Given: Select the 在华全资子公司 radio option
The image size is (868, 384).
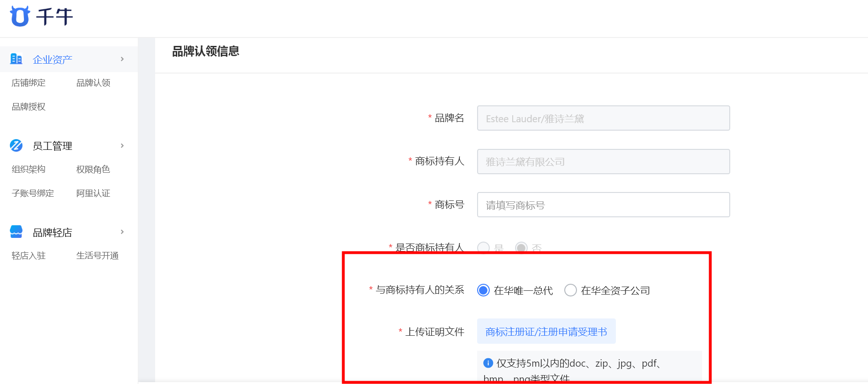Looking at the screenshot, I should (x=570, y=290).
